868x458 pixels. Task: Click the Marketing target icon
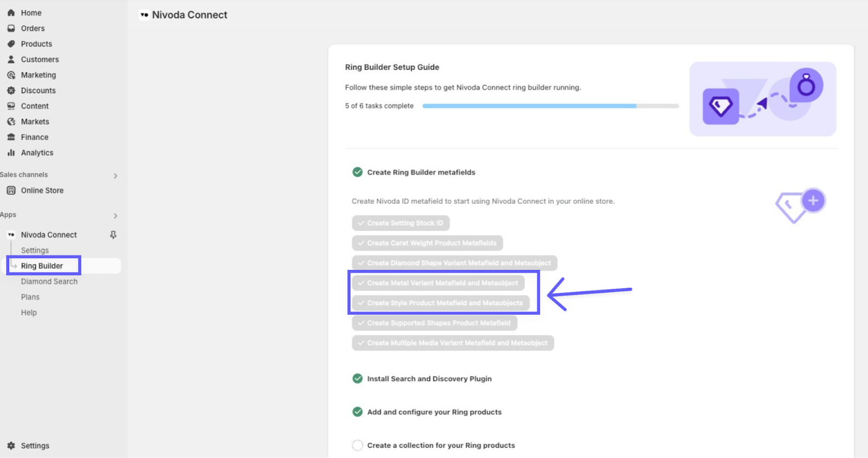[x=11, y=75]
